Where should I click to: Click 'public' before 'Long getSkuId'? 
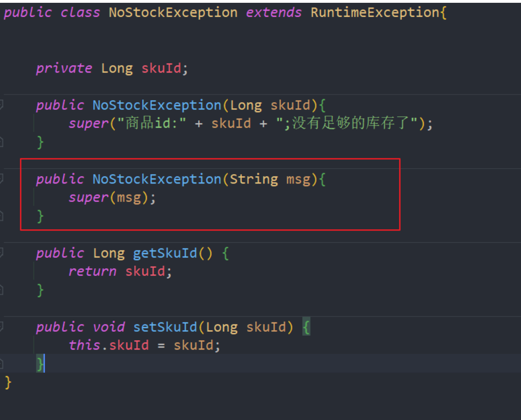60,253
